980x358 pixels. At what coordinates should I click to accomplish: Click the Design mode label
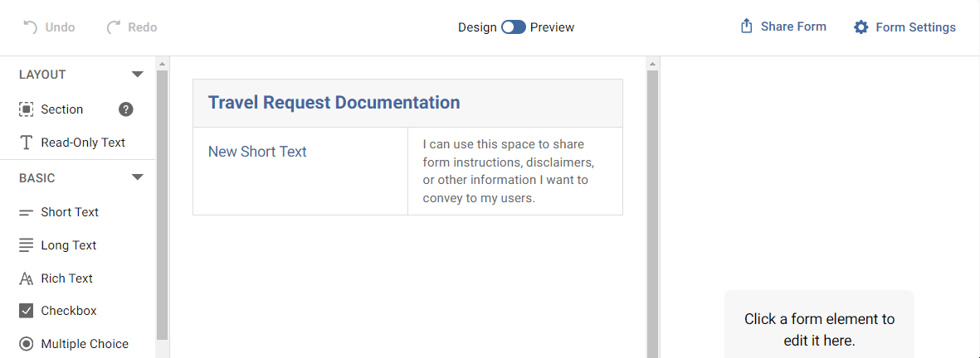point(477,27)
